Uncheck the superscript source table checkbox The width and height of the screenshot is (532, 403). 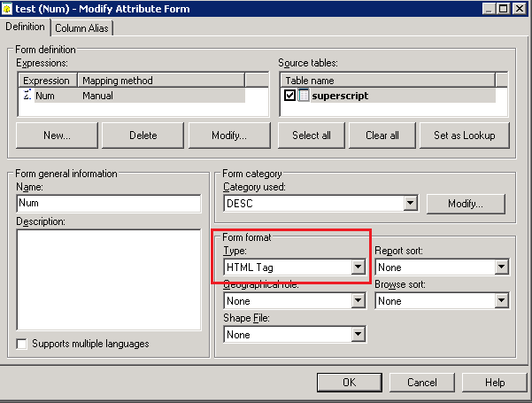[x=289, y=96]
